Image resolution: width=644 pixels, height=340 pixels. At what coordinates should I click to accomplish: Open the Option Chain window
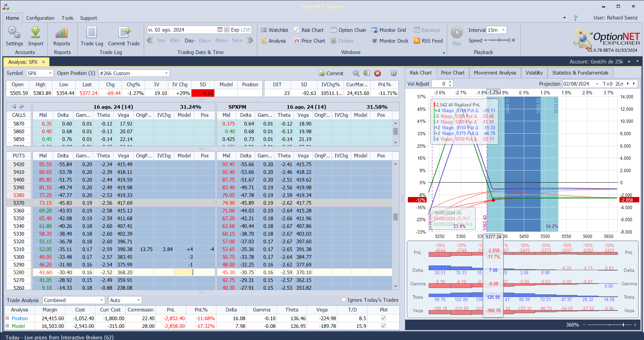pos(348,30)
